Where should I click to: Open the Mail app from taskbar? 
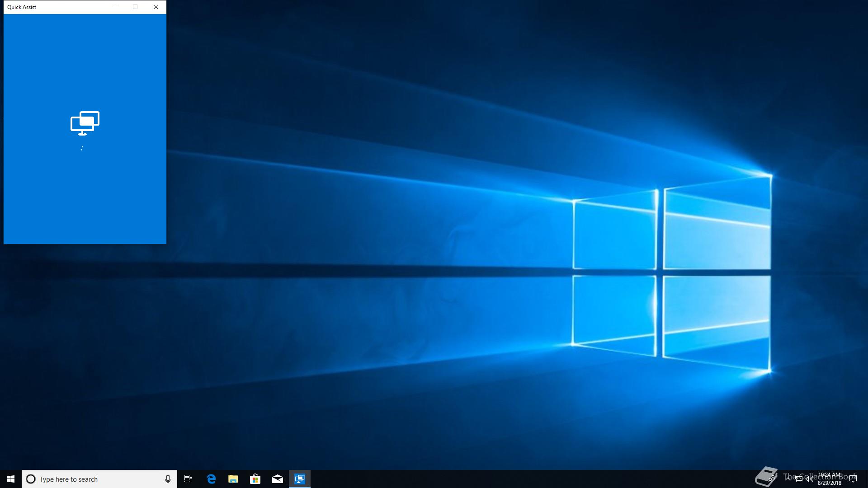pos(278,479)
